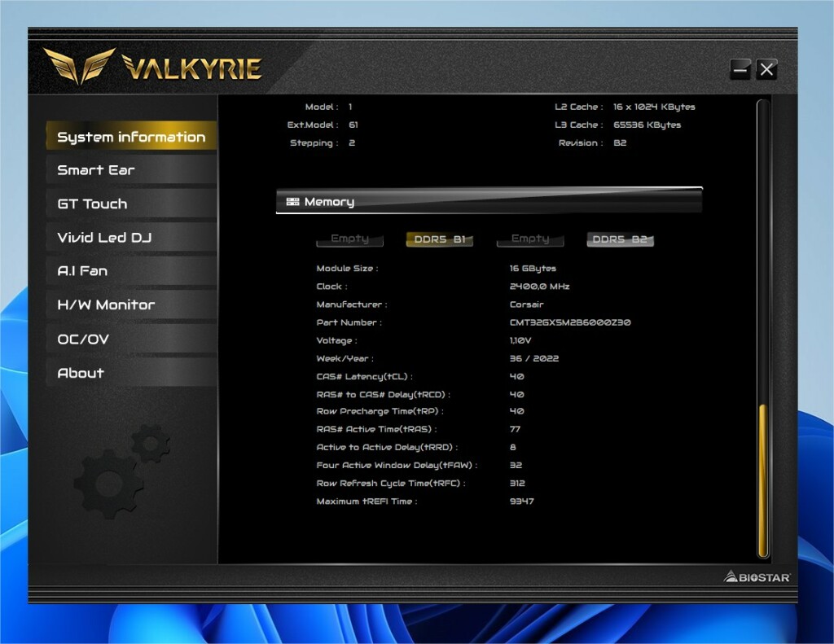Select the OC/OV menu item
Image resolution: width=834 pixels, height=644 pixels.
[x=131, y=339]
